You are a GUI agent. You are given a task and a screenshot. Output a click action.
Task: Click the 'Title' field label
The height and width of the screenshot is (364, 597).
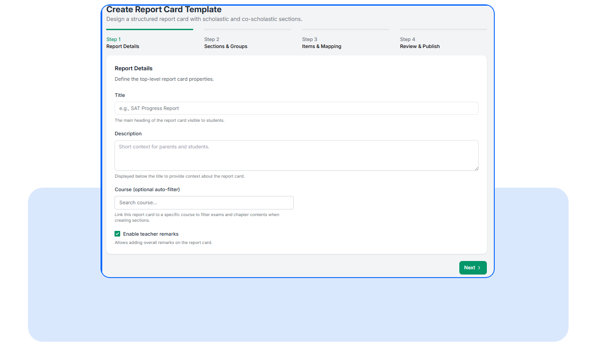[x=120, y=95]
